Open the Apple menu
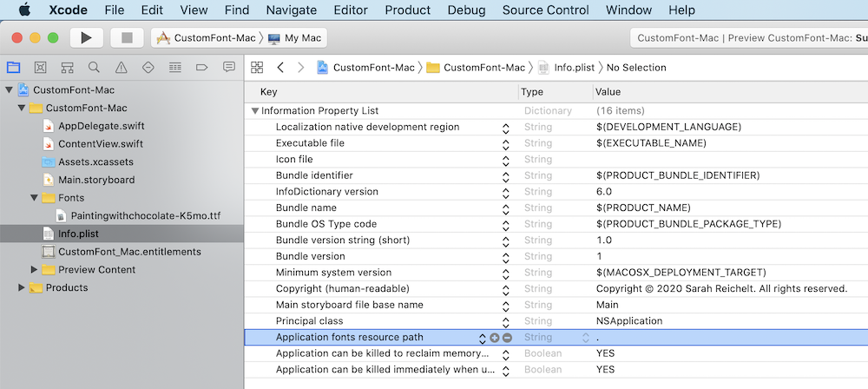This screenshot has height=389, width=868. (x=23, y=10)
